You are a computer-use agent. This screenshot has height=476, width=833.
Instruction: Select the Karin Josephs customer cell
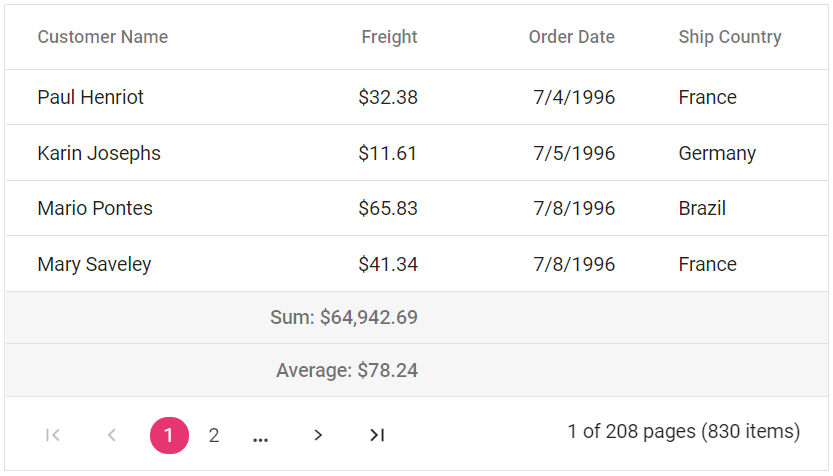(98, 153)
